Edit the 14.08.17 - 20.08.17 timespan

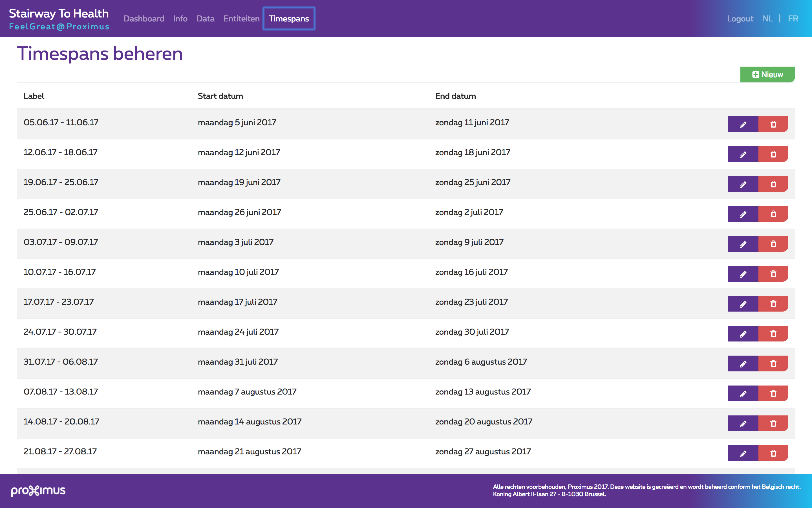click(x=743, y=423)
